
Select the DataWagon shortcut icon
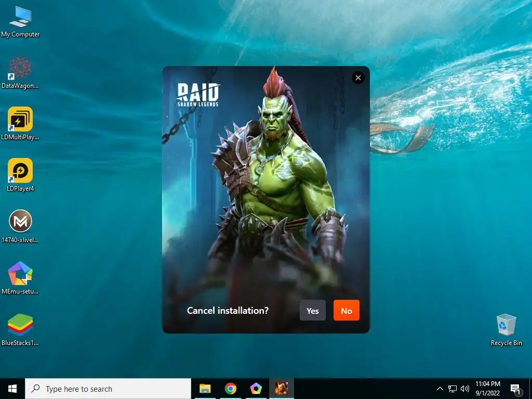[x=20, y=73]
